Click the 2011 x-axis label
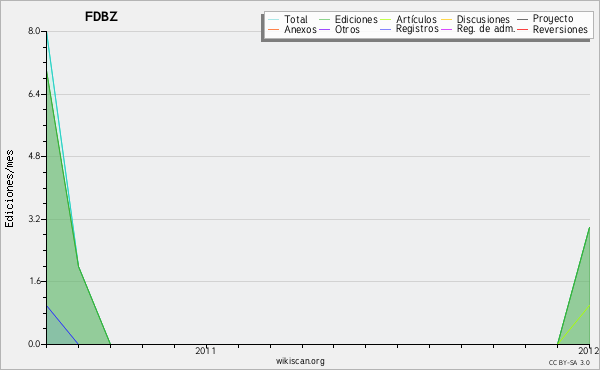 pos(206,350)
